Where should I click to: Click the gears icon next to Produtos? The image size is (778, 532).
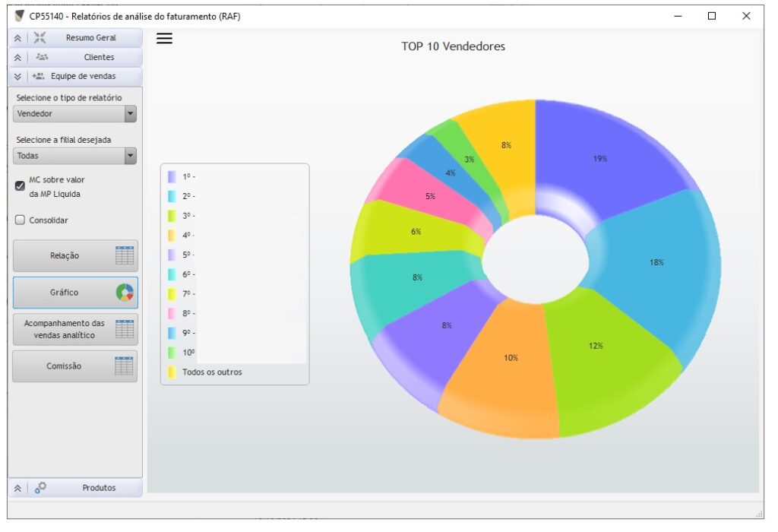coord(40,488)
